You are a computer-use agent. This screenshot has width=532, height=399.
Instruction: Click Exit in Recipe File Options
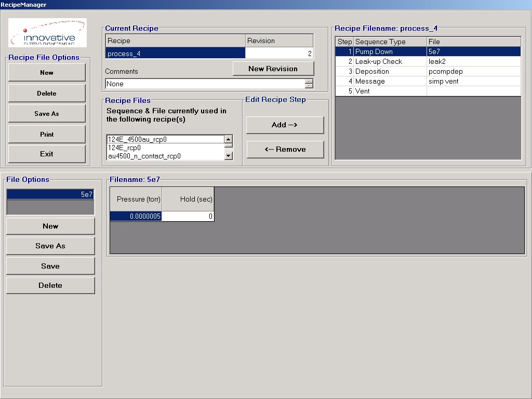point(46,154)
